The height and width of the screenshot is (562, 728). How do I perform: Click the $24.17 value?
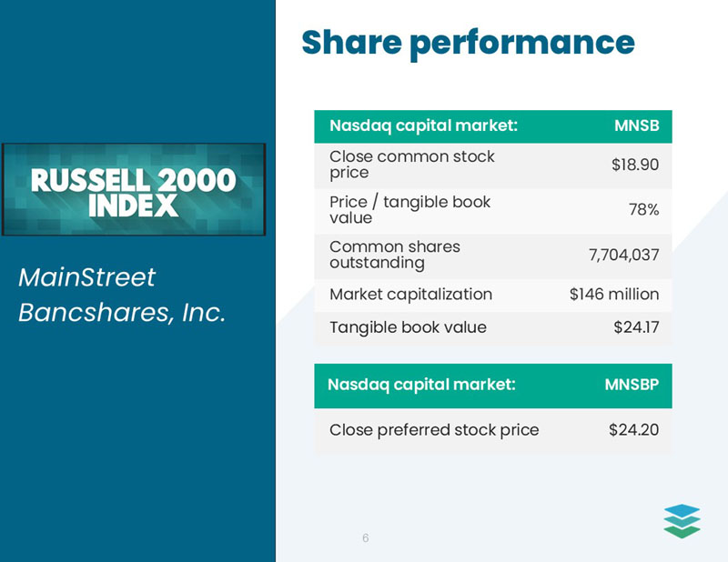point(636,327)
